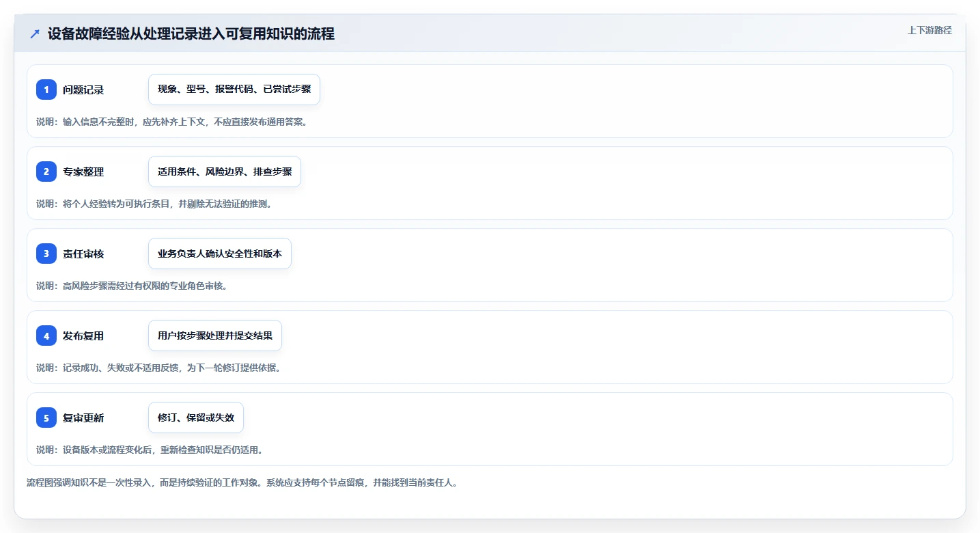
Task: Click the 业务负责人确认安全性和版本 chip
Action: tap(220, 254)
